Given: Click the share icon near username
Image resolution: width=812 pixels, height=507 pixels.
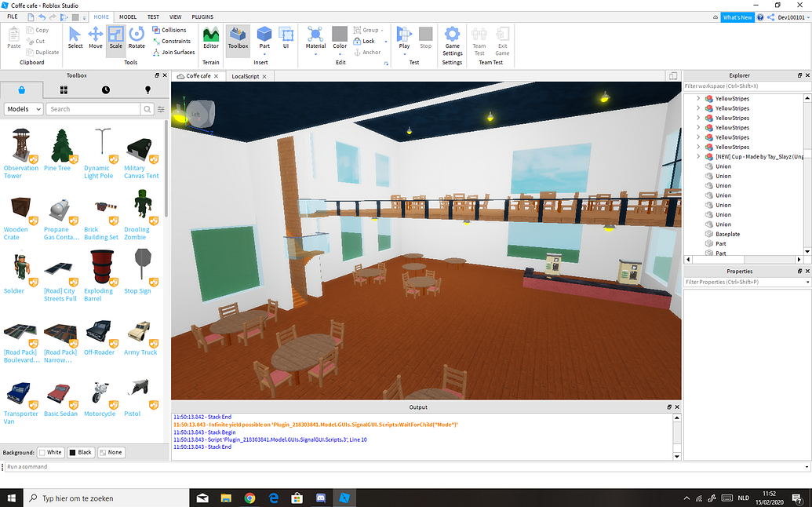Looking at the screenshot, I should point(771,17).
